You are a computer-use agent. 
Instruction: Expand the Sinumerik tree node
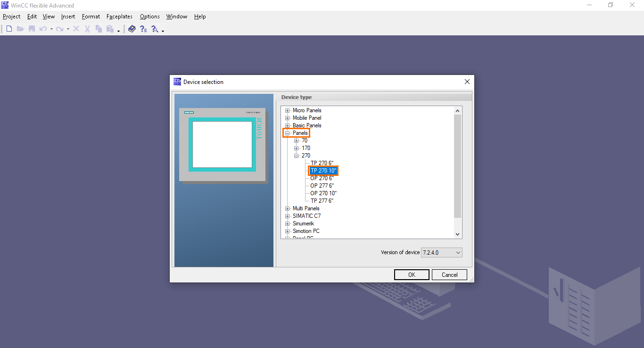(288, 224)
